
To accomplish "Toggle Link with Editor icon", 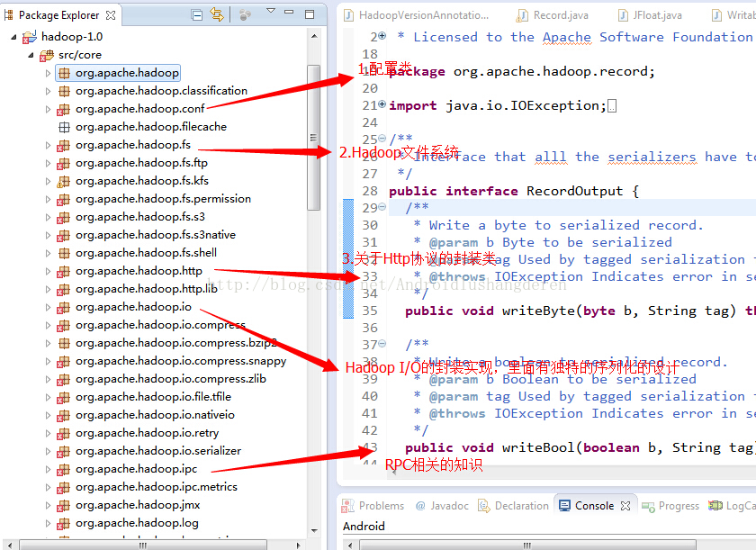I will click(217, 15).
